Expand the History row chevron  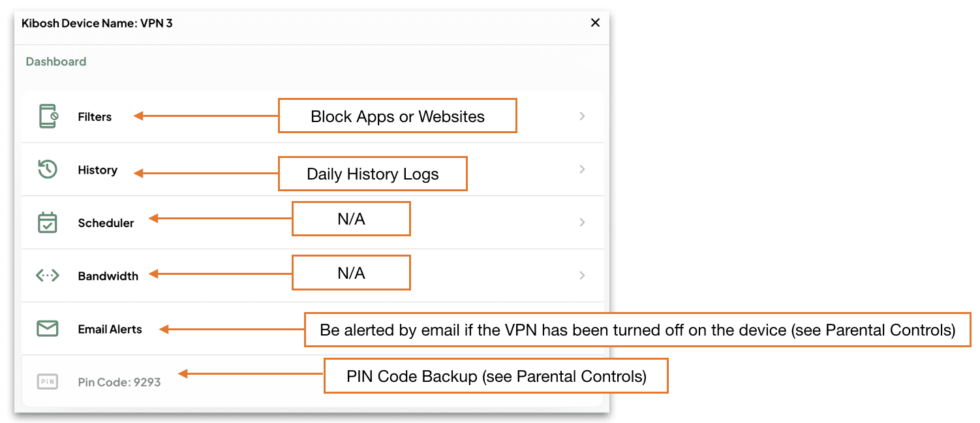(582, 169)
